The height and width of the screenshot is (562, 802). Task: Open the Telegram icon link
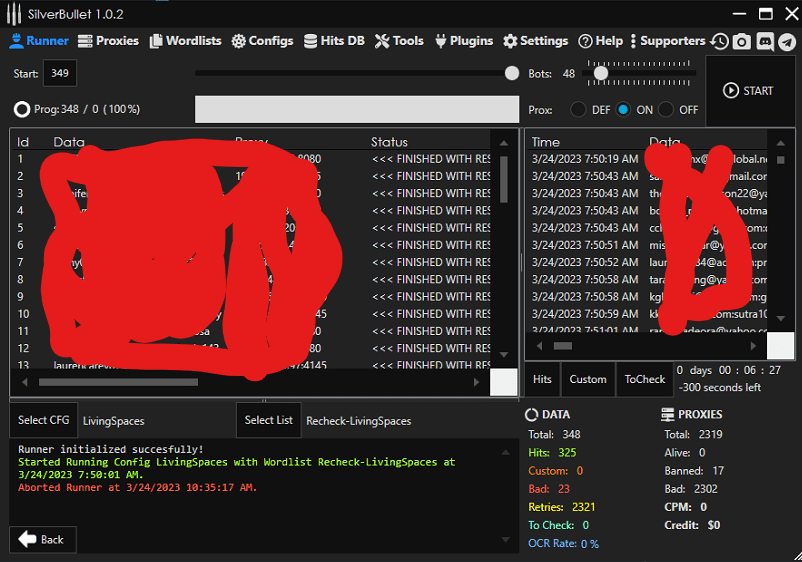pyautogui.click(x=787, y=41)
